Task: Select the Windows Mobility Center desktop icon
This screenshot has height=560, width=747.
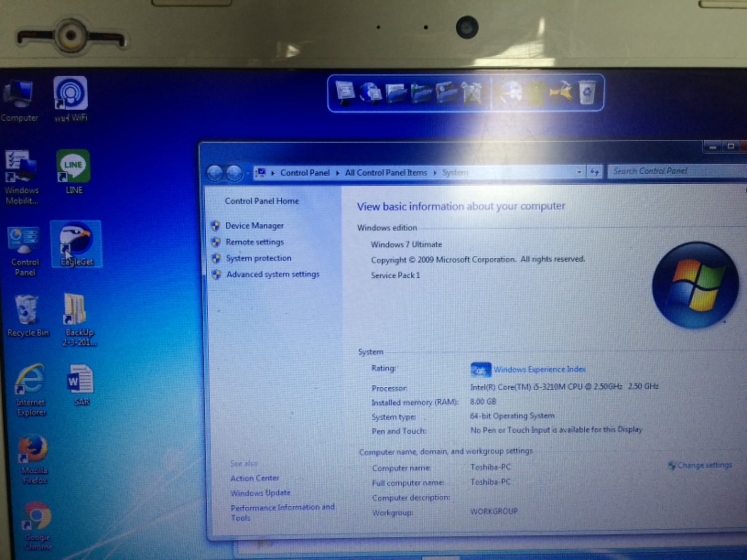Action: click(x=21, y=178)
